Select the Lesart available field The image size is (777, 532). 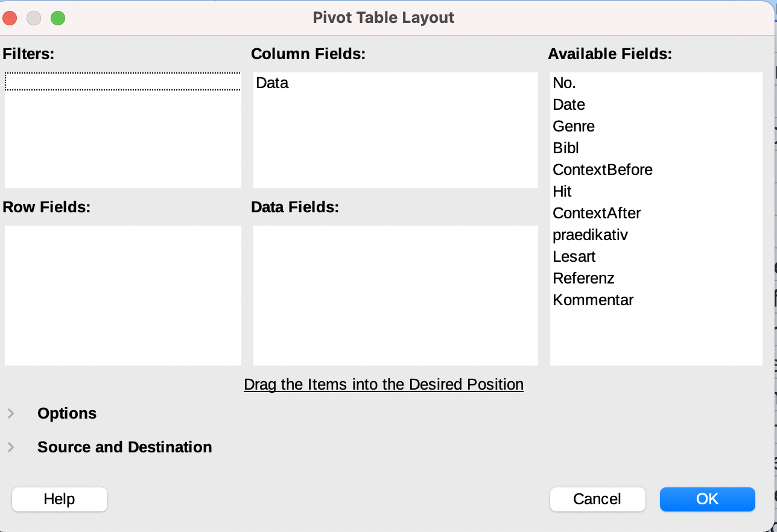656,256
